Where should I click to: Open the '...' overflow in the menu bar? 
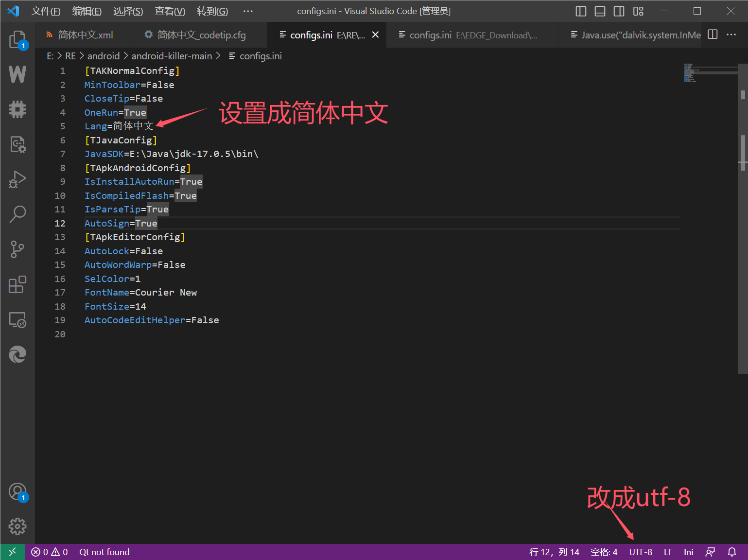(248, 11)
